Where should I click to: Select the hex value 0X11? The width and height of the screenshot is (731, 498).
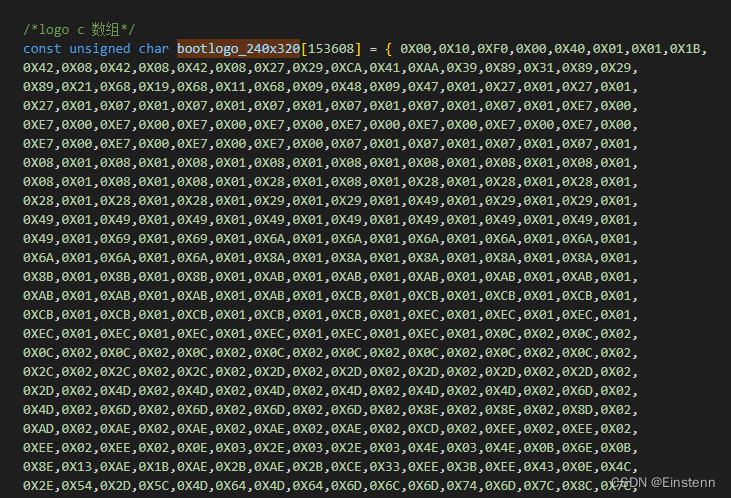(x=231, y=87)
